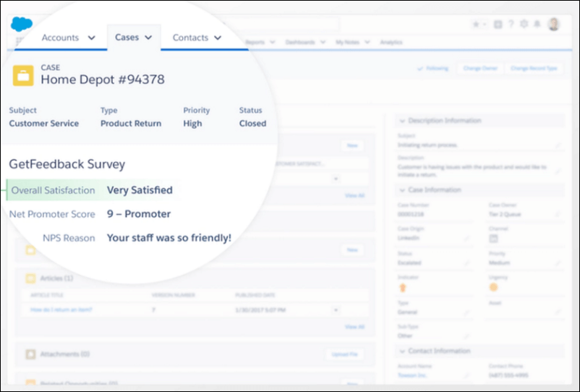
Task: Click the 'Your staff was so friendly!' text
Action: [x=169, y=238]
